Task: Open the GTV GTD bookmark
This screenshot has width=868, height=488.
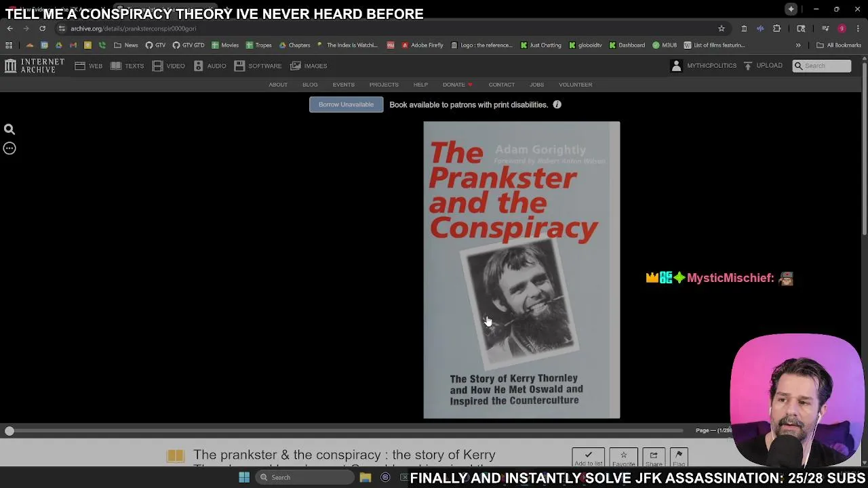Action: [x=189, y=45]
